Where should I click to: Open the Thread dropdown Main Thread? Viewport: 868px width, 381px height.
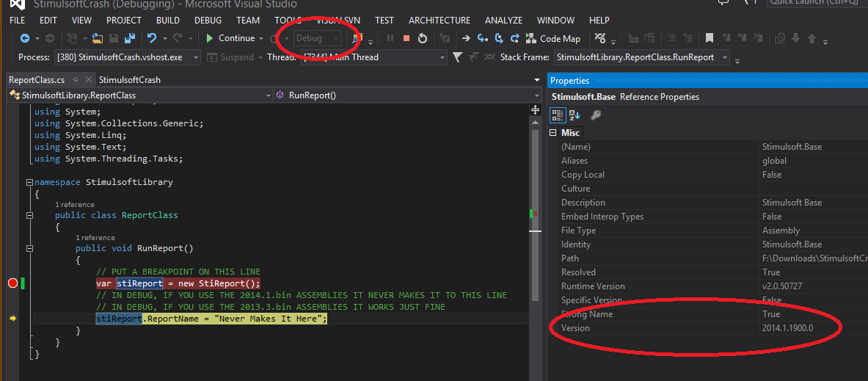373,57
